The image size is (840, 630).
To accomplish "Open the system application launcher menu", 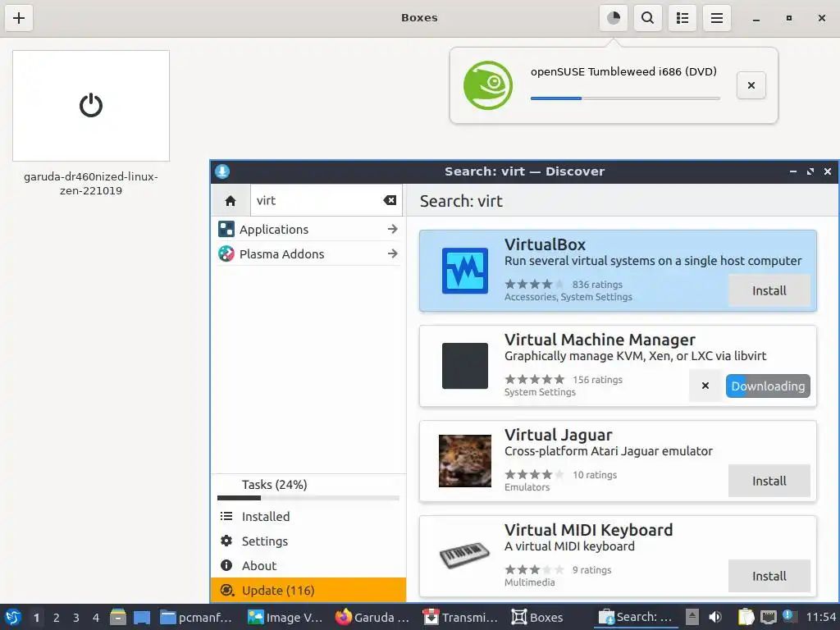I will click(x=13, y=617).
